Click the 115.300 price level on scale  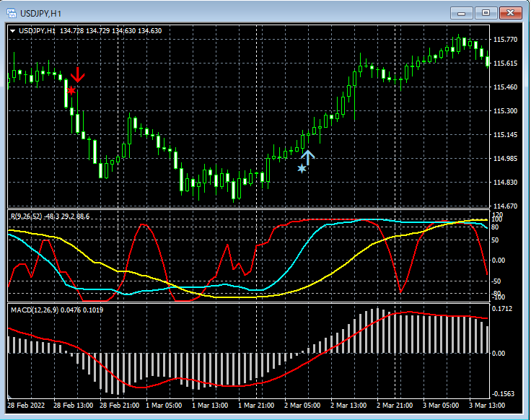pyautogui.click(x=505, y=110)
